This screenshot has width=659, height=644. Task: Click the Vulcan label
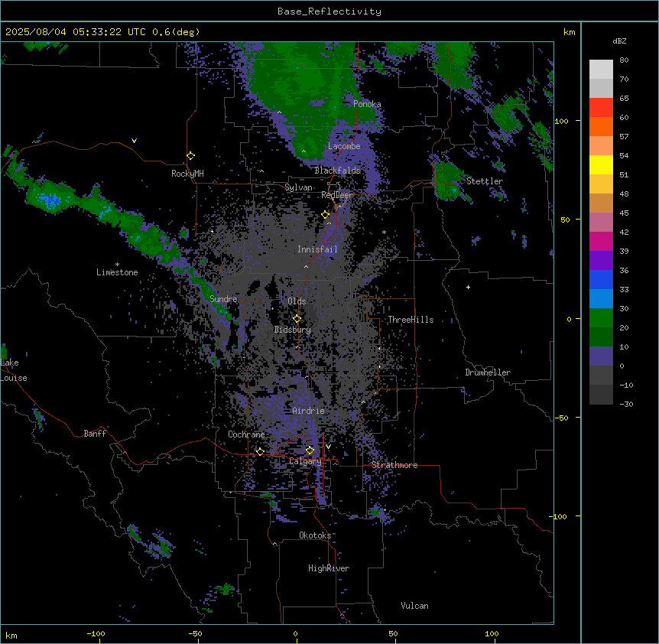tap(415, 606)
